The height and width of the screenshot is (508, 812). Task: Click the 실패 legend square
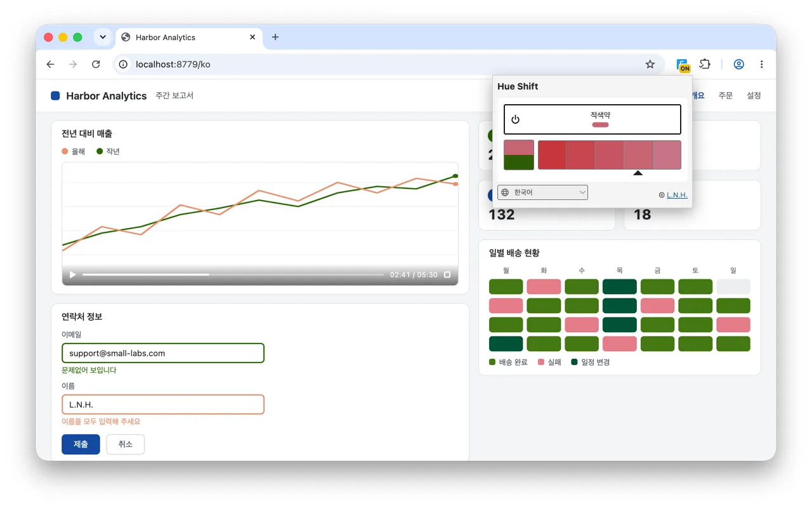coord(541,362)
